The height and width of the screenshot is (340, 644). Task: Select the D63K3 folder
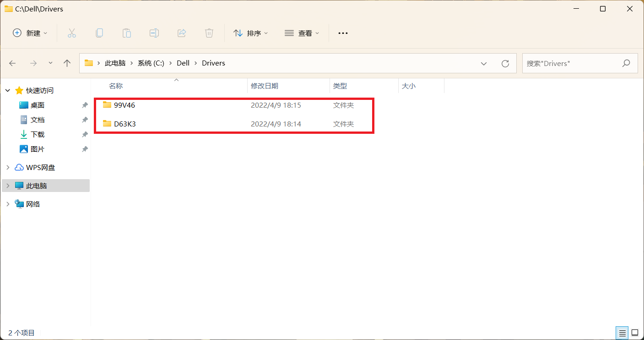click(124, 124)
